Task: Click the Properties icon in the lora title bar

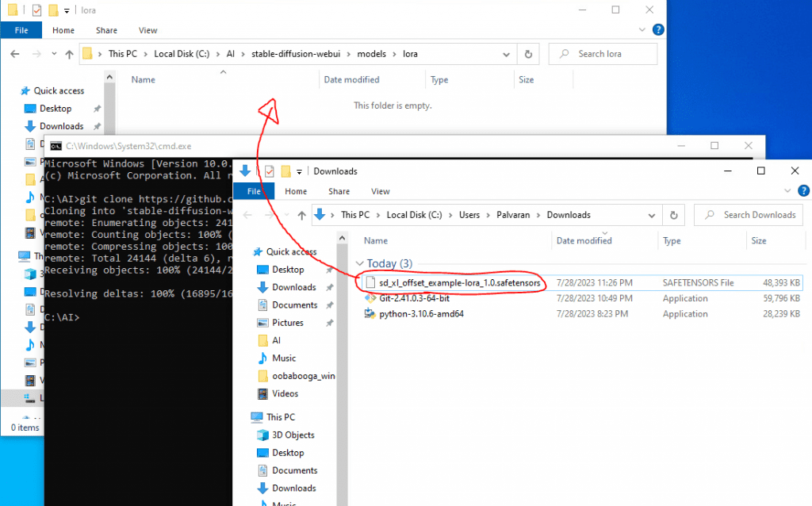Action: point(36,10)
